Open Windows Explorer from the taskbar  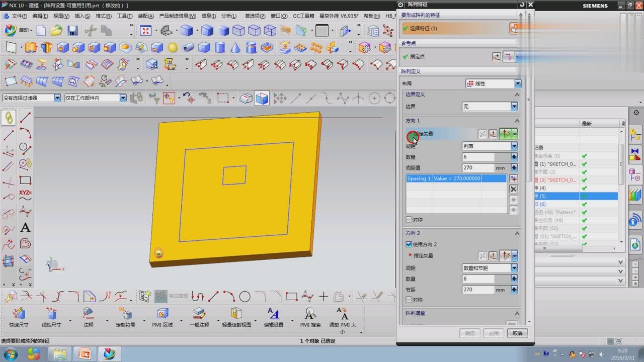click(60, 354)
